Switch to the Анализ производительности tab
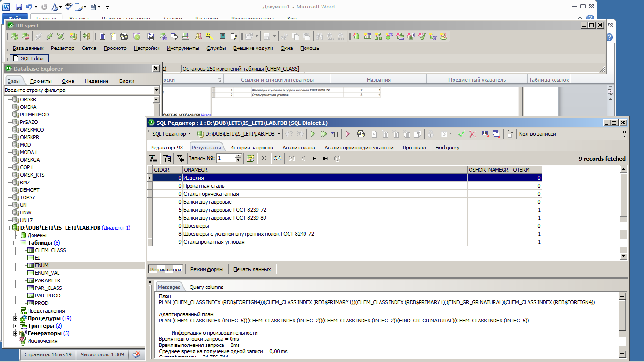 pos(359,148)
